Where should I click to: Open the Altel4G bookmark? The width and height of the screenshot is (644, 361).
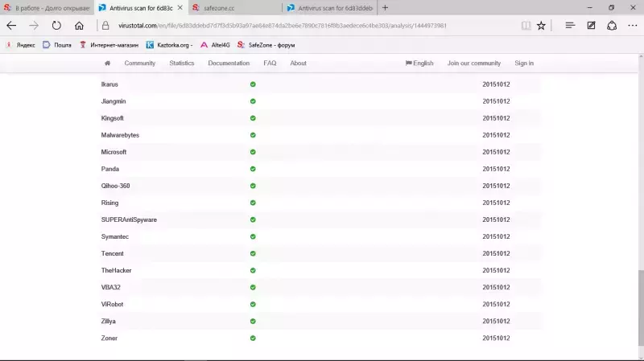[x=215, y=45]
